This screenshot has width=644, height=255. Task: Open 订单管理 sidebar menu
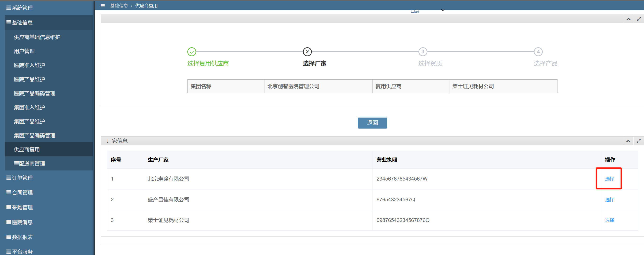point(49,178)
